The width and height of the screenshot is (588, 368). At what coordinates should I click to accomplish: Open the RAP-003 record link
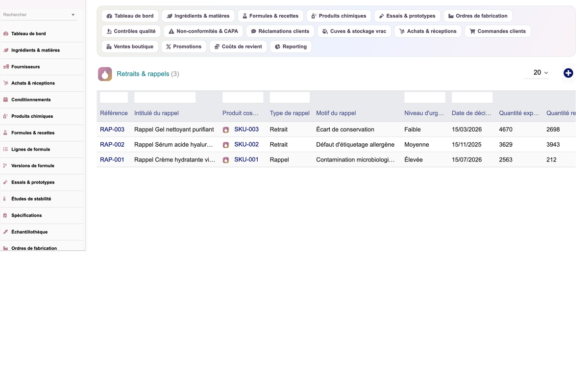pos(112,130)
